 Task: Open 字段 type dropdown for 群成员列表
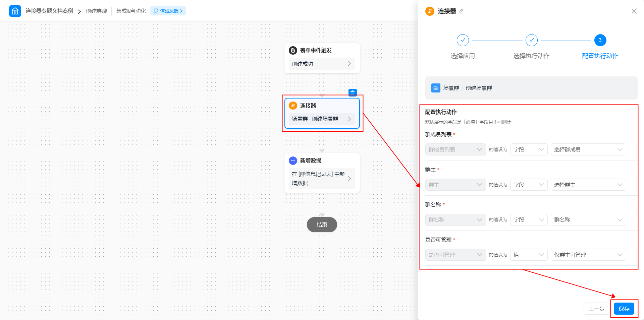coord(529,149)
